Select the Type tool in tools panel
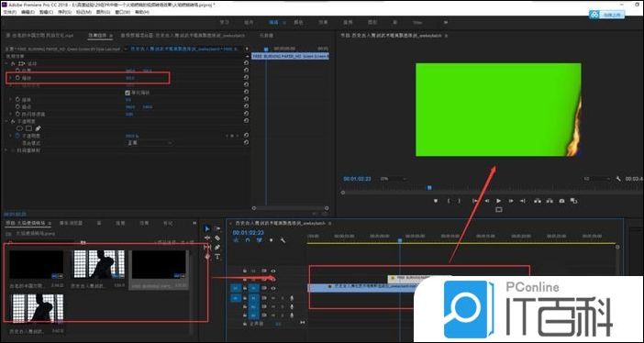Screen dimensions: 644x343 [x=217, y=257]
